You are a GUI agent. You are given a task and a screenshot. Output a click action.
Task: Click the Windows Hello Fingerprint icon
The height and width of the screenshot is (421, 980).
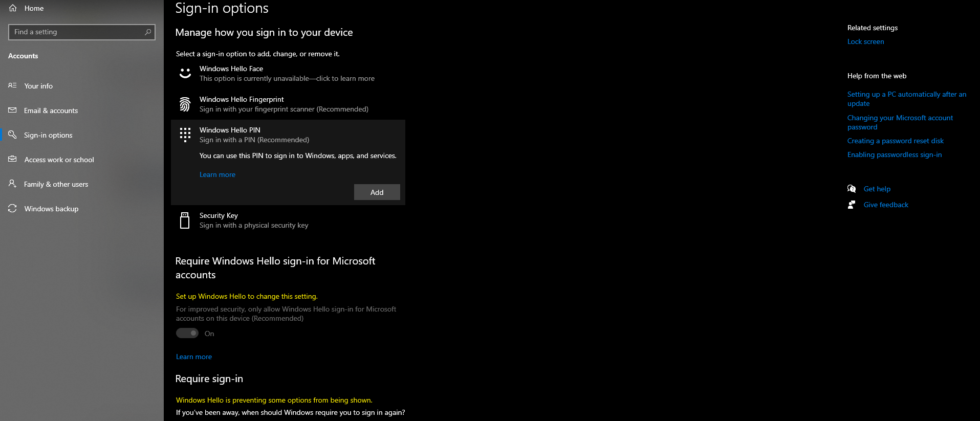coord(185,104)
